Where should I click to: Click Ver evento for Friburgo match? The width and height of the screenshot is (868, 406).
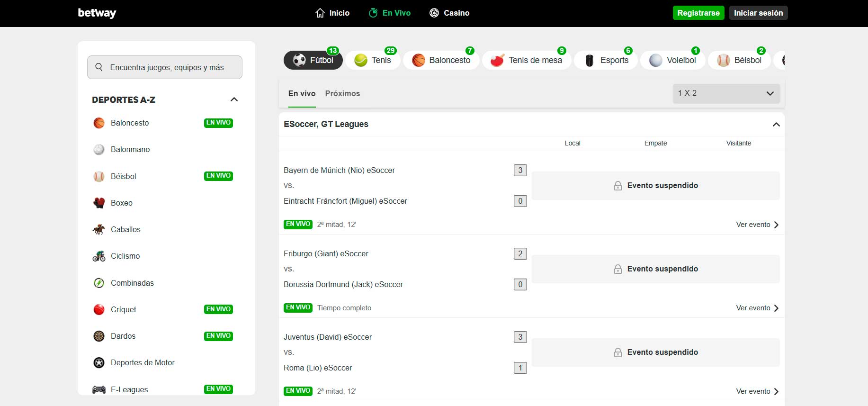[x=757, y=308]
